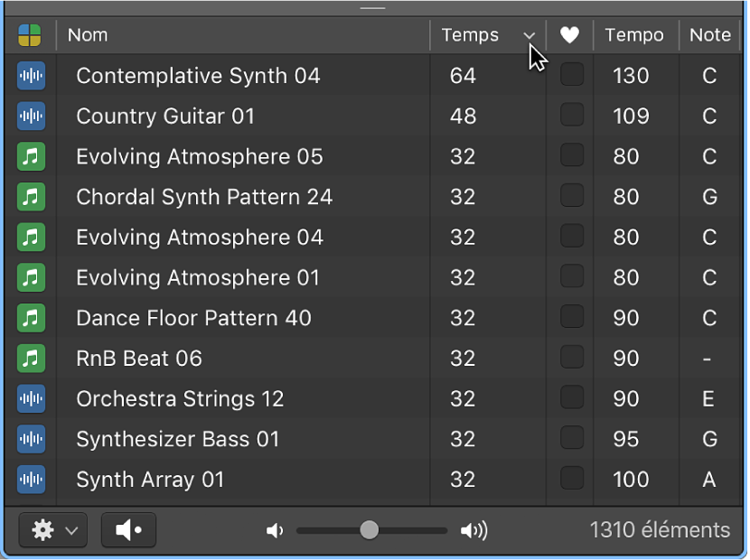
Task: Toggle Temps column sort order chevron
Action: tap(529, 35)
